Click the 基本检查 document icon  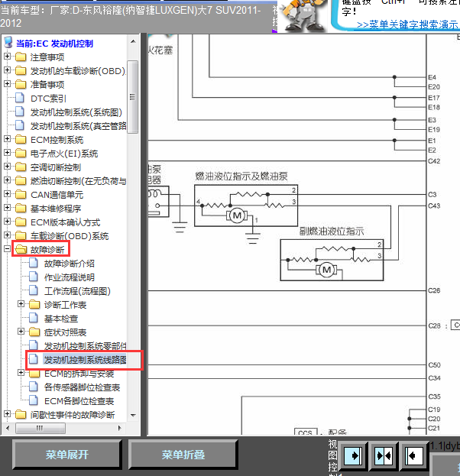(34, 318)
